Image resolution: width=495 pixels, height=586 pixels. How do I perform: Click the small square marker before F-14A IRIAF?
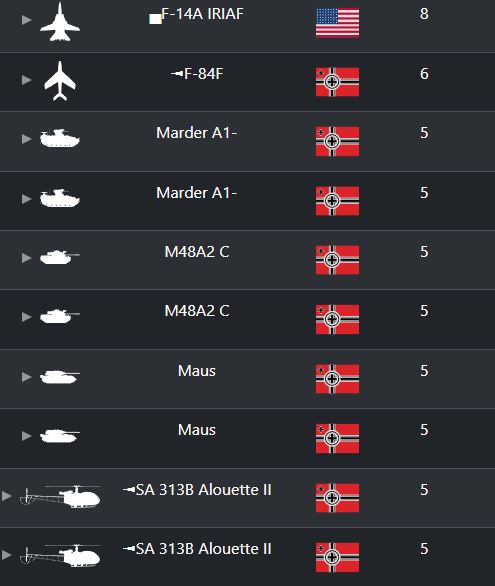(155, 19)
